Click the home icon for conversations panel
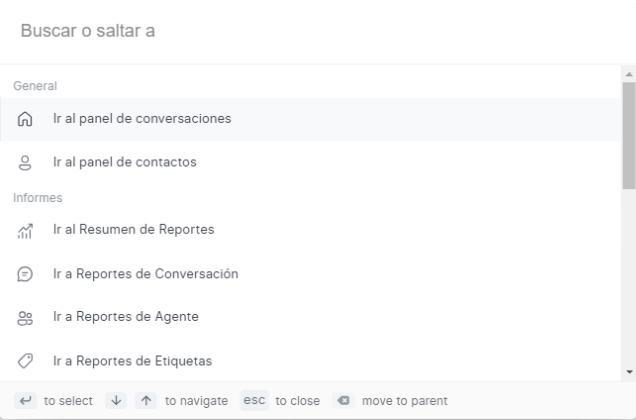 click(x=26, y=119)
